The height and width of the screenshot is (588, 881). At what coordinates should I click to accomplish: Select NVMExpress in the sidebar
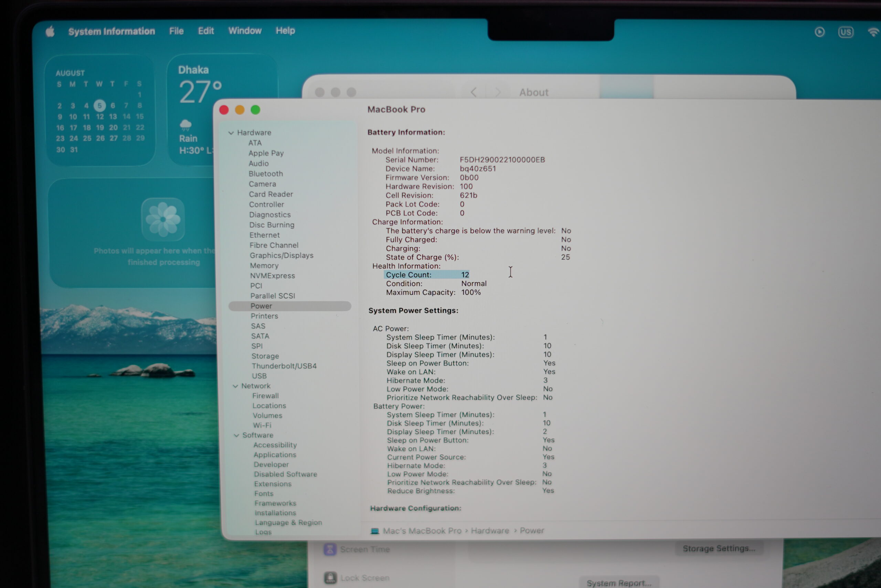(x=273, y=276)
